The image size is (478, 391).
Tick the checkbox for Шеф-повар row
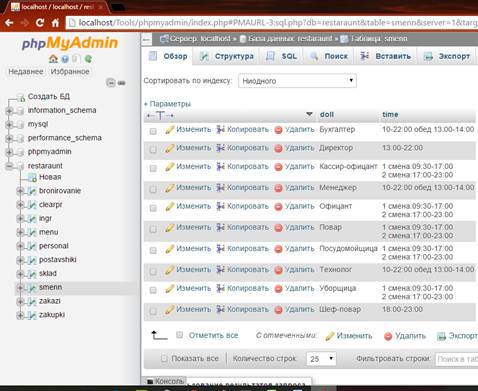[153, 311]
